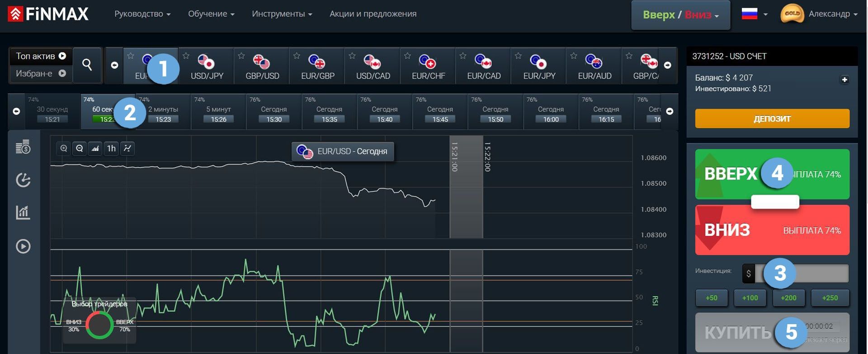Open the Вверх / Вниз mode dropdown
This screenshot has width=868, height=354.
pyautogui.click(x=681, y=15)
